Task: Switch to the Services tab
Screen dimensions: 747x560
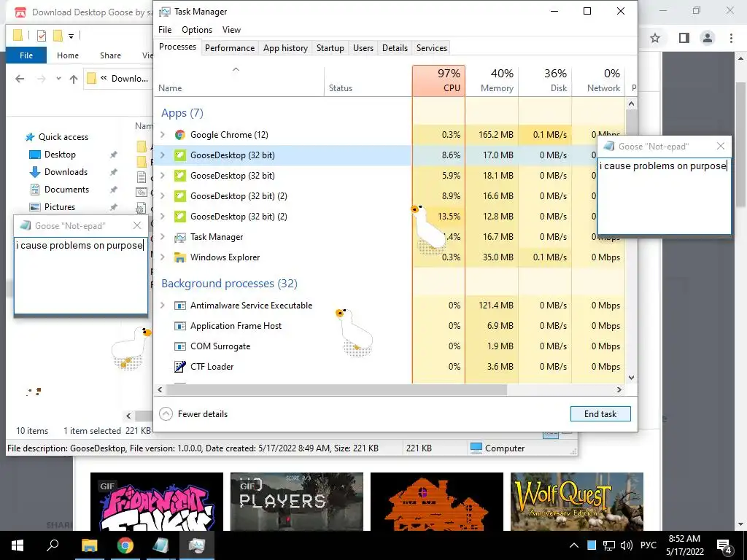Action: pos(432,48)
